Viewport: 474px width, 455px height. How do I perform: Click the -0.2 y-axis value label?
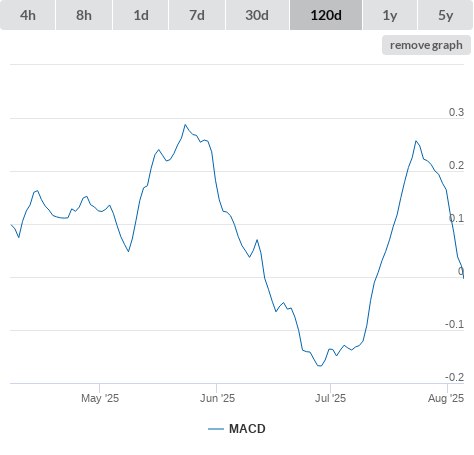(454, 377)
